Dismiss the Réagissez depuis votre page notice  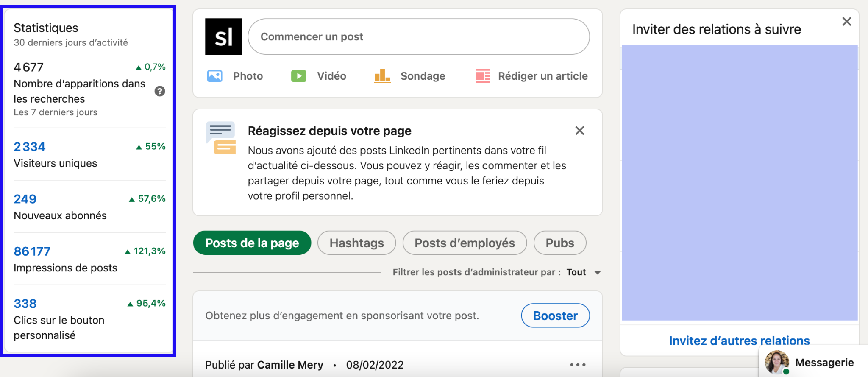click(x=580, y=131)
